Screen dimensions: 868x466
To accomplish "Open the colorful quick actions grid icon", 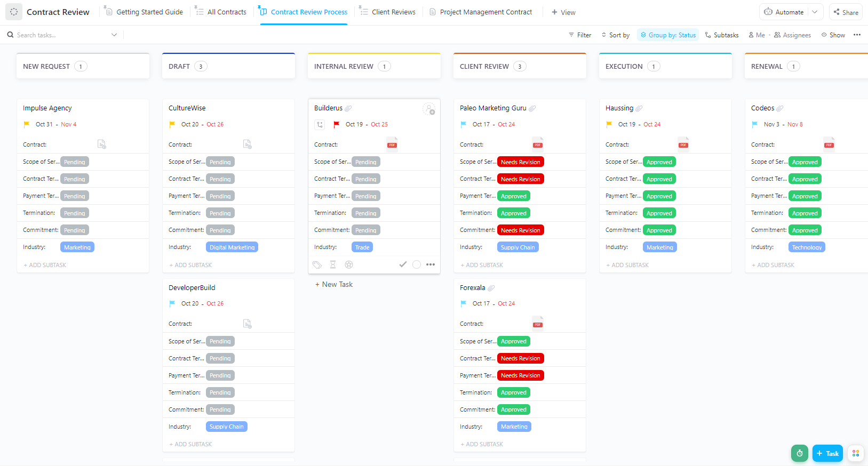I will (x=855, y=453).
